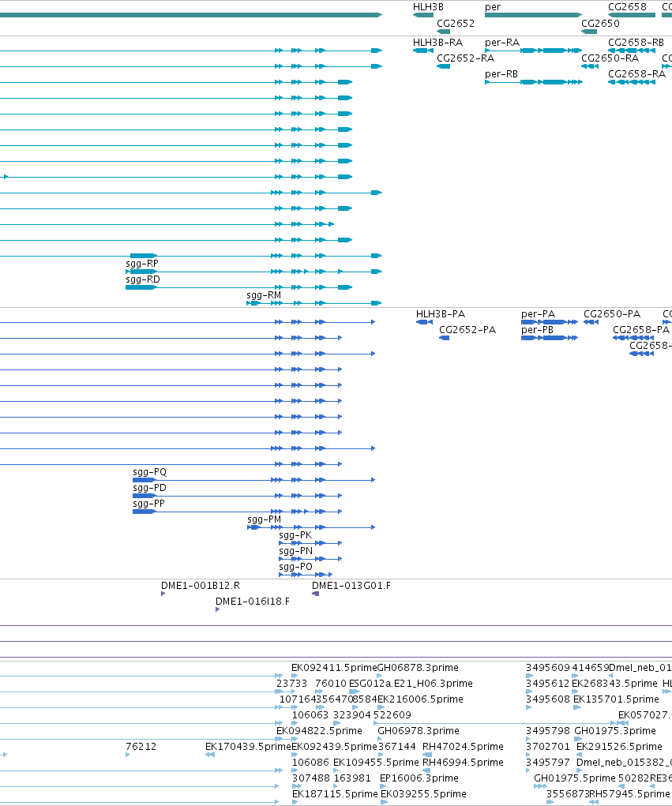The height and width of the screenshot is (806, 672).
Task: Select the 323904 EST label
Action: pyautogui.click(x=351, y=715)
